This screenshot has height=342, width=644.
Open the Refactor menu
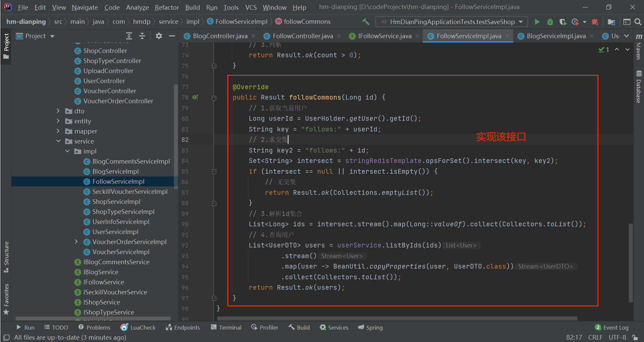tap(167, 7)
